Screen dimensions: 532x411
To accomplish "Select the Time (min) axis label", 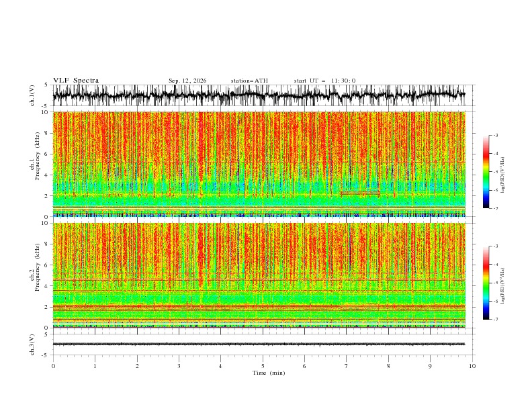I will (x=269, y=373).
